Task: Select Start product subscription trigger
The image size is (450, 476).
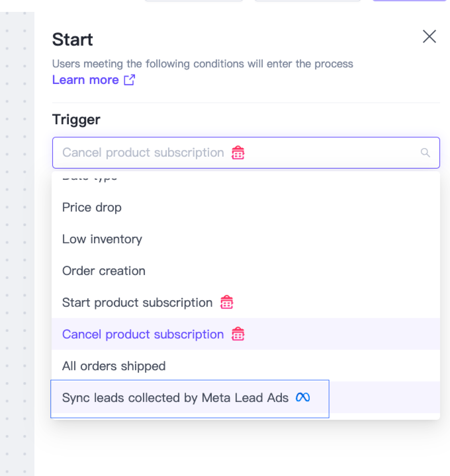Action: tap(137, 302)
